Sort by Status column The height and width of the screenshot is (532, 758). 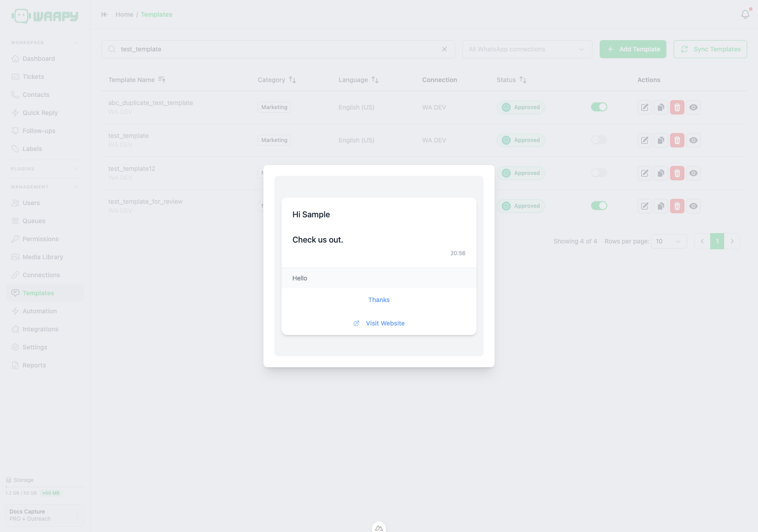click(x=523, y=80)
